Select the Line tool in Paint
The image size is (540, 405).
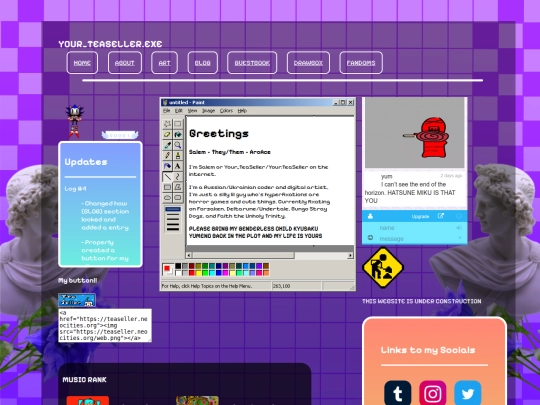[167, 177]
